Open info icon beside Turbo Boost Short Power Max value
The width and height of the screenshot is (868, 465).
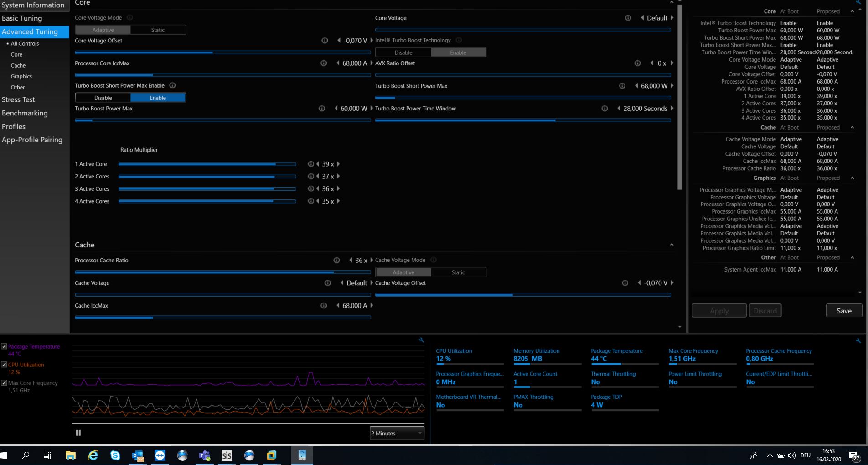(622, 86)
